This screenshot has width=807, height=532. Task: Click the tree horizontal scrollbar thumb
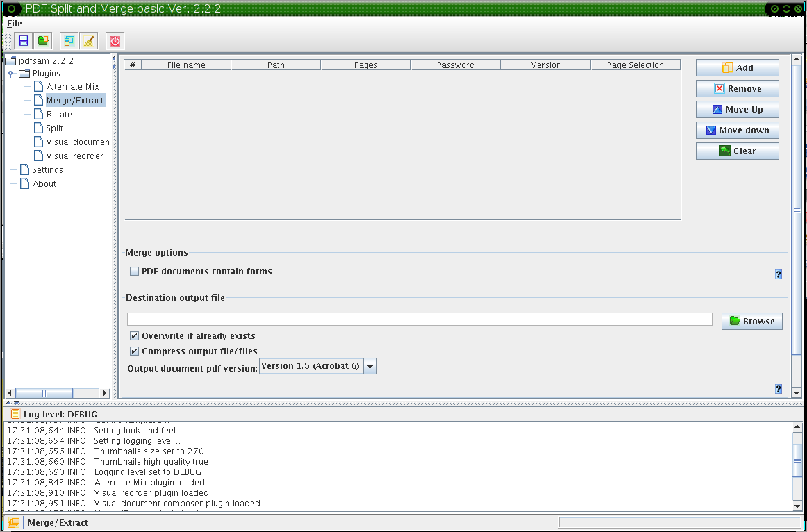point(44,393)
